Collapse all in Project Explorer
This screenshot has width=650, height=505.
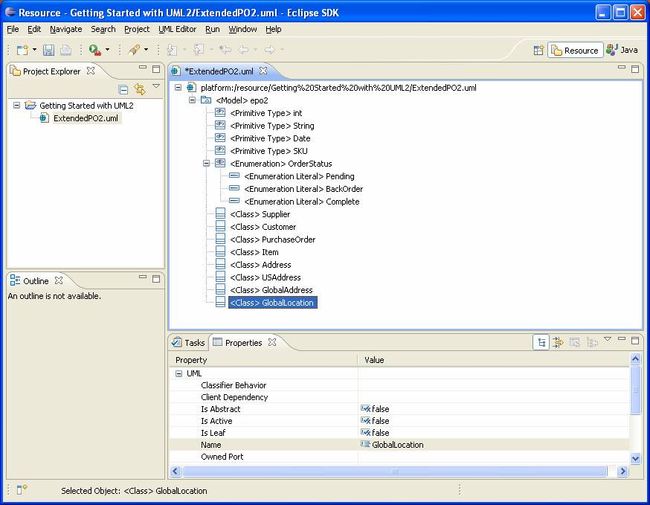pos(123,89)
